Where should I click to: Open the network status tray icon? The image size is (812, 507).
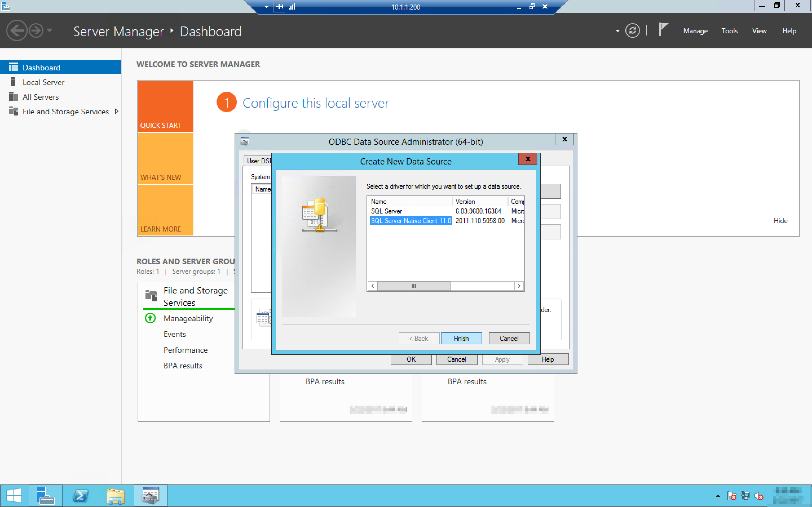pyautogui.click(x=745, y=496)
